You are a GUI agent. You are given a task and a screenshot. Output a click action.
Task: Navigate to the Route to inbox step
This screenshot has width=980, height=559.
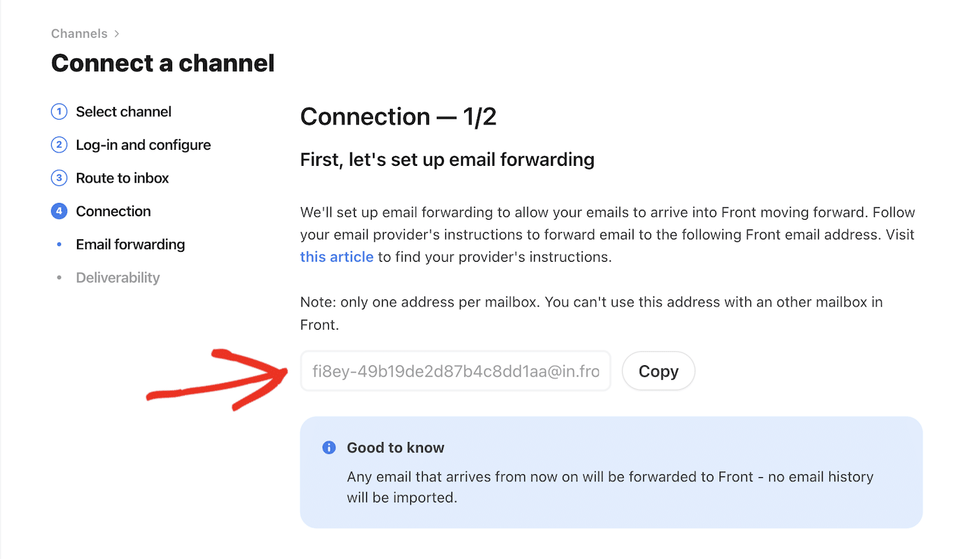click(122, 178)
